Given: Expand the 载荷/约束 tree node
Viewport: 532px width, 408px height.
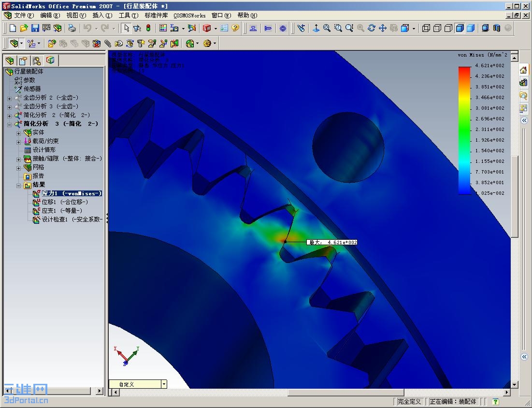Looking at the screenshot, I should (19, 142).
